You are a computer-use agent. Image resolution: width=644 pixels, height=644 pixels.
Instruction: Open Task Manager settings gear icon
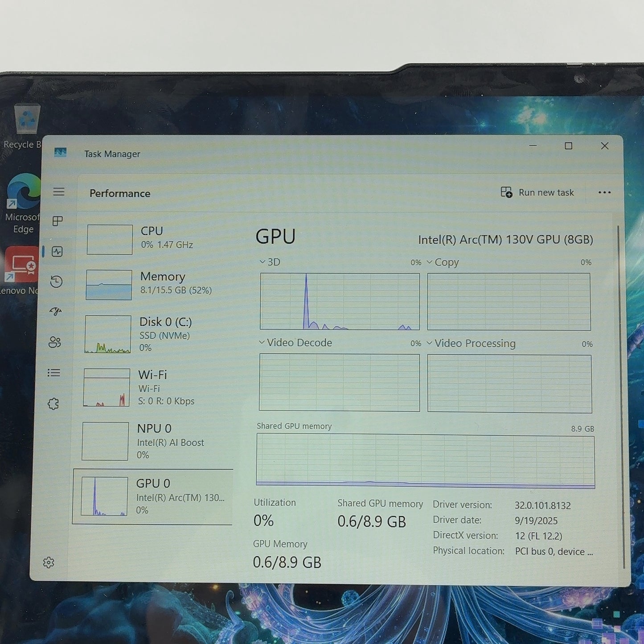tap(49, 562)
